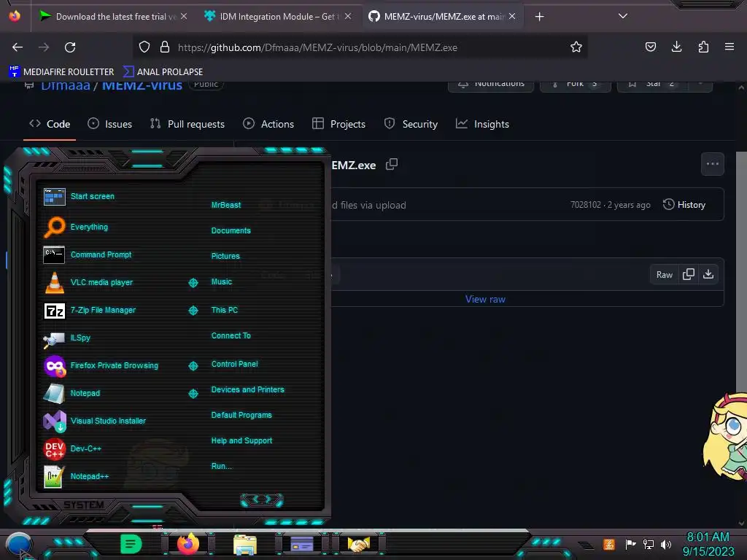This screenshot has width=747, height=560.
Task: Open This PC from start menu
Action: (x=225, y=309)
